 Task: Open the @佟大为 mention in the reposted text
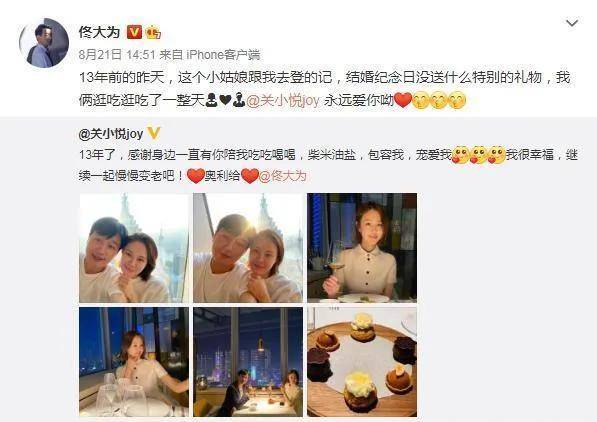283,176
